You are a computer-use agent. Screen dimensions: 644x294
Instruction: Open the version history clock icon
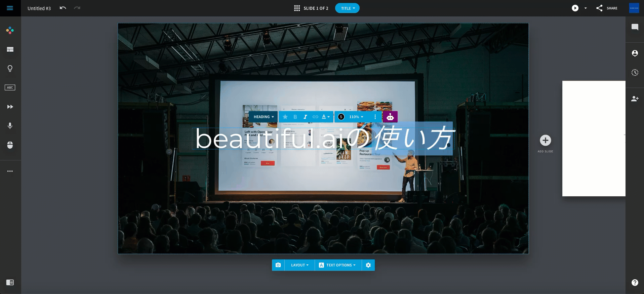coord(635,72)
